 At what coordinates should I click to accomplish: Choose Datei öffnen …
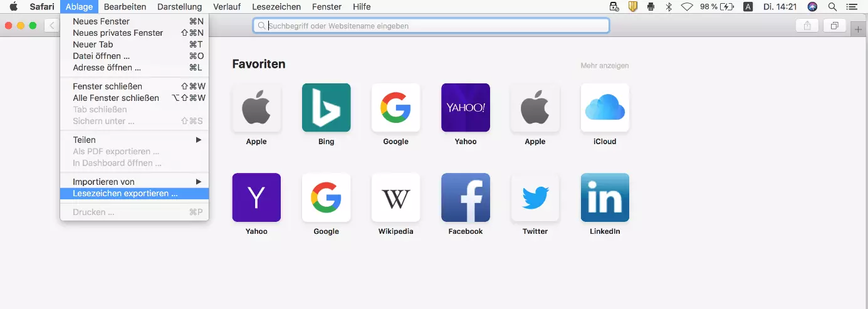(134, 56)
